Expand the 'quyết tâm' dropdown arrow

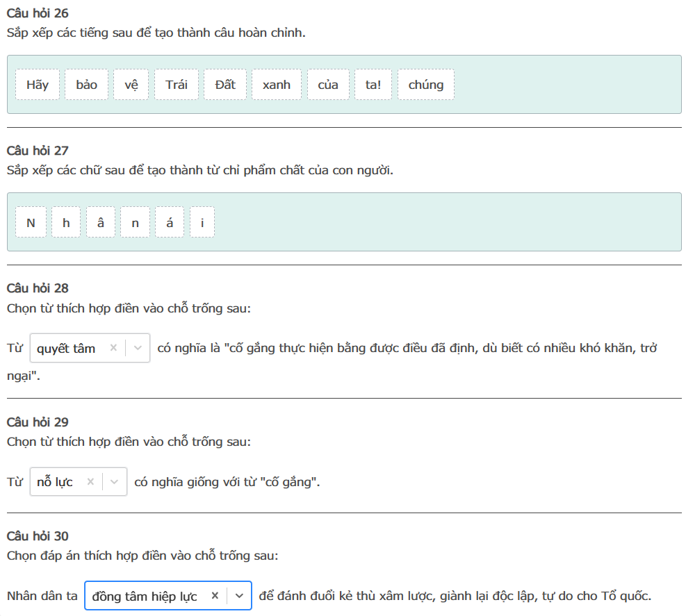point(138,349)
